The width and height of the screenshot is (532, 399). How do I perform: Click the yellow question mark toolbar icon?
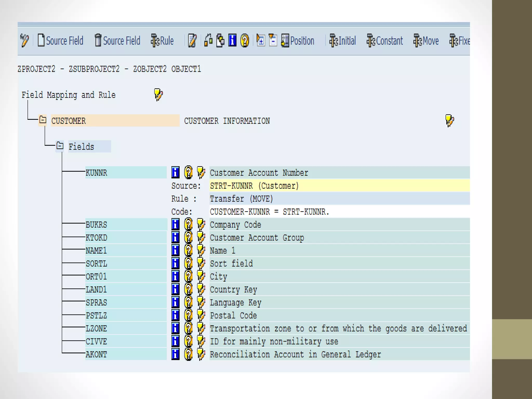click(x=244, y=41)
